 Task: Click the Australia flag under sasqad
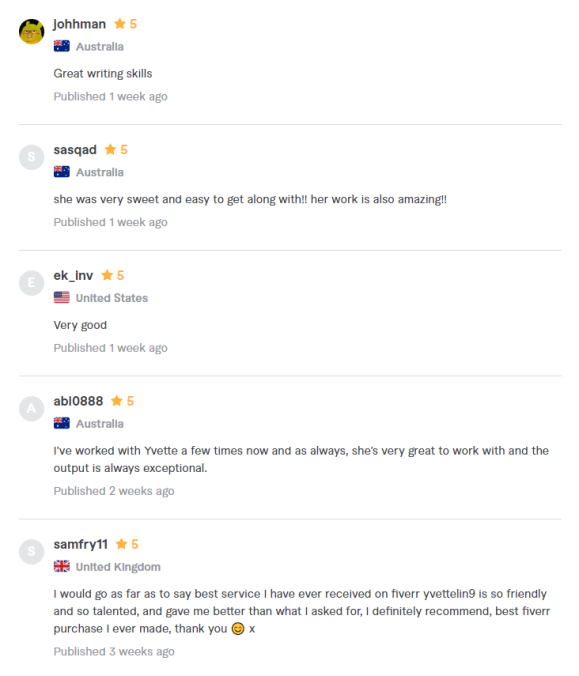coord(62,172)
